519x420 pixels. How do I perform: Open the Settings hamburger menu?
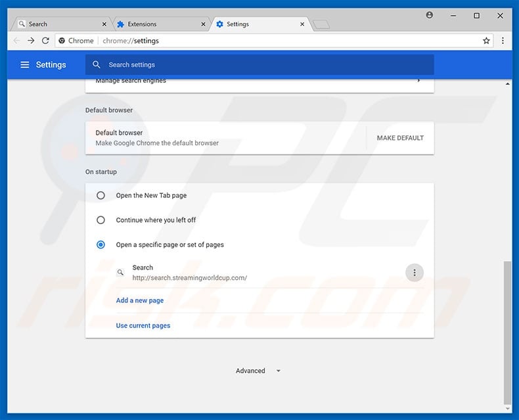[25, 64]
